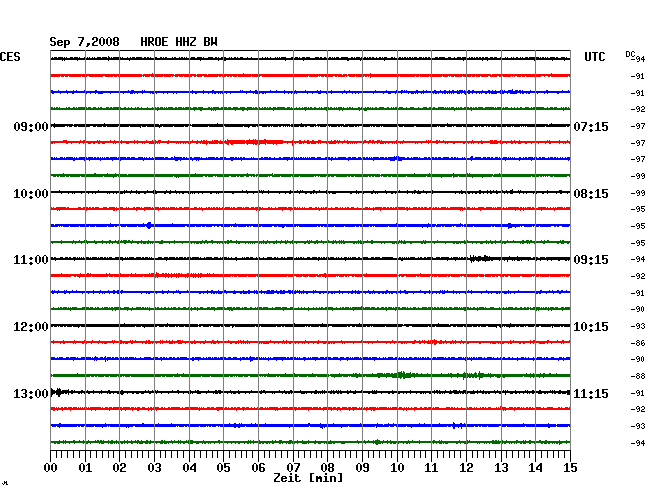Click the DC value beside the 11:15 label
Screen dimensions: 650x494
pyautogui.click(x=638, y=393)
